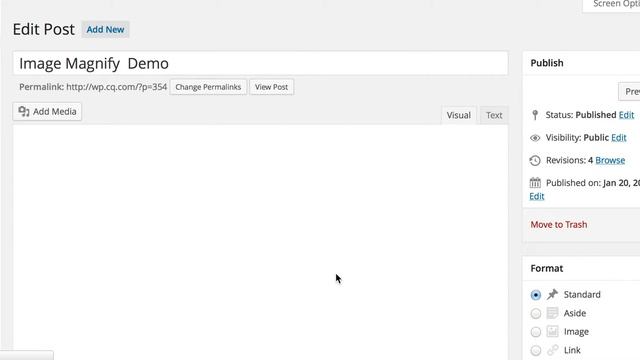The height and width of the screenshot is (360, 640).
Task: Move the post to Trash
Action: [x=559, y=224]
